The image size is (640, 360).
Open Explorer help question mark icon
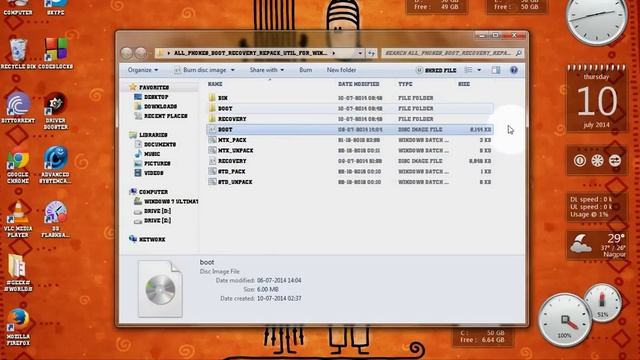point(514,70)
